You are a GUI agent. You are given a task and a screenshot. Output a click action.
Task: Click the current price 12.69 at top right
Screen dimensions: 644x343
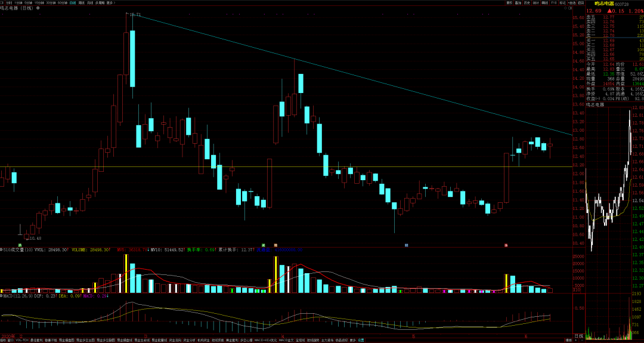pyautogui.click(x=593, y=11)
